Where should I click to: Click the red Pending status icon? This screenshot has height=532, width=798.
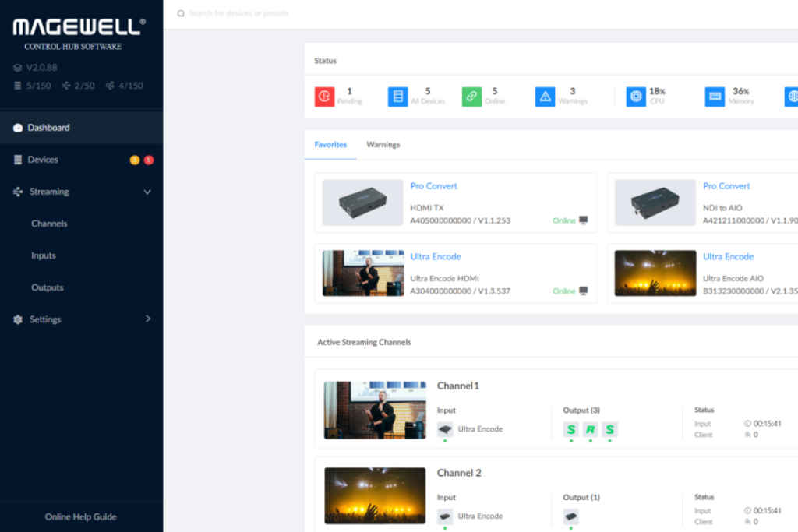click(x=324, y=97)
